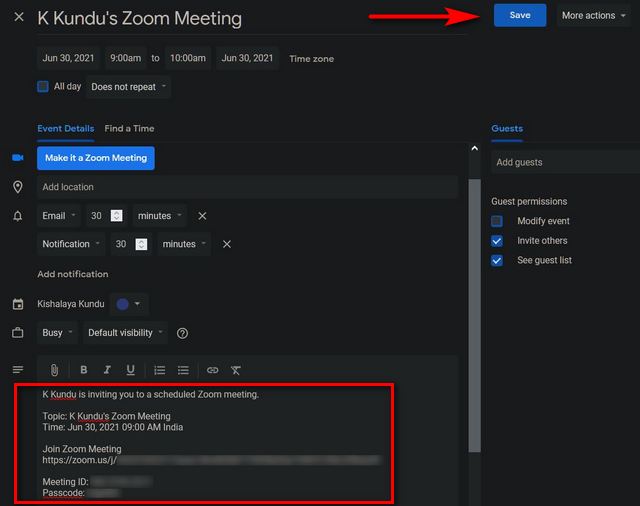Remove the Email notification row
The image size is (640, 506).
(x=202, y=216)
